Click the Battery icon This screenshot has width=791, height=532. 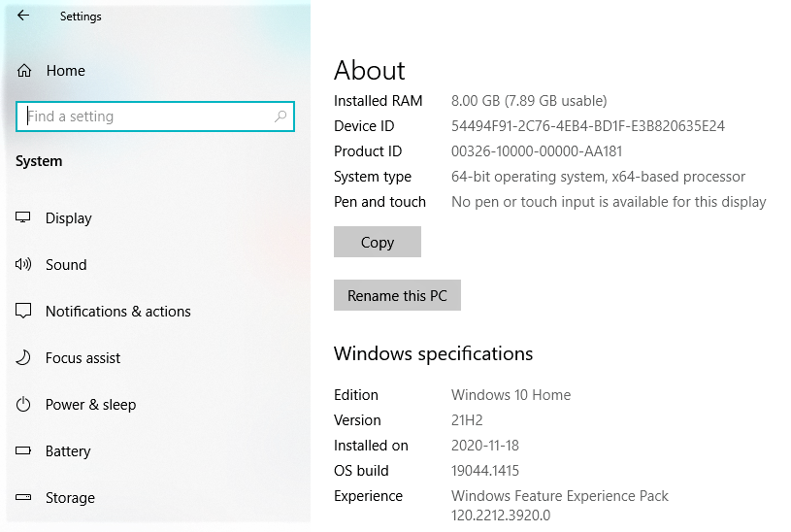[x=23, y=450]
